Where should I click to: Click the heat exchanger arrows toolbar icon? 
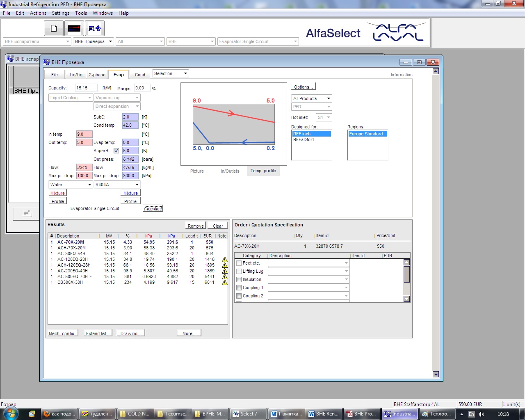click(x=74, y=28)
